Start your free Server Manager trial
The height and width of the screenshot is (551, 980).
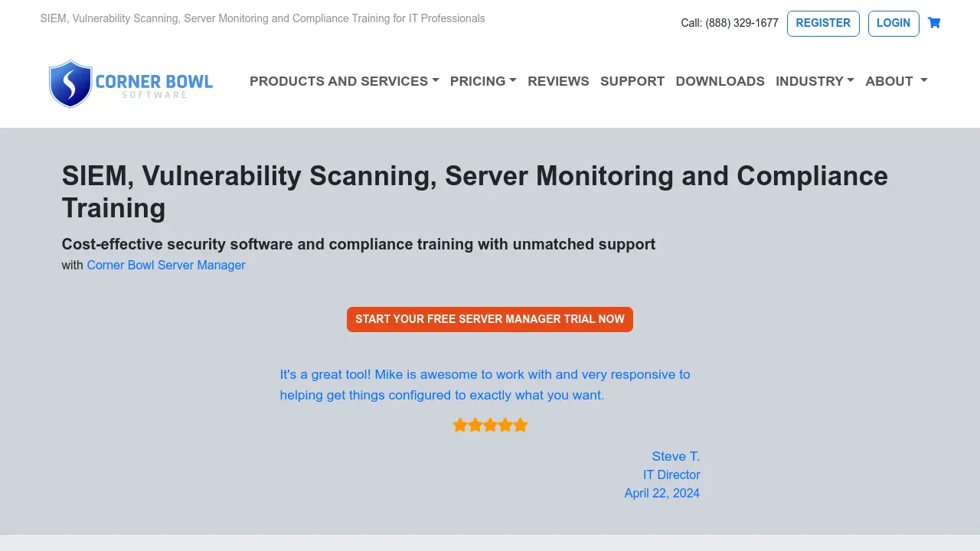pos(490,319)
